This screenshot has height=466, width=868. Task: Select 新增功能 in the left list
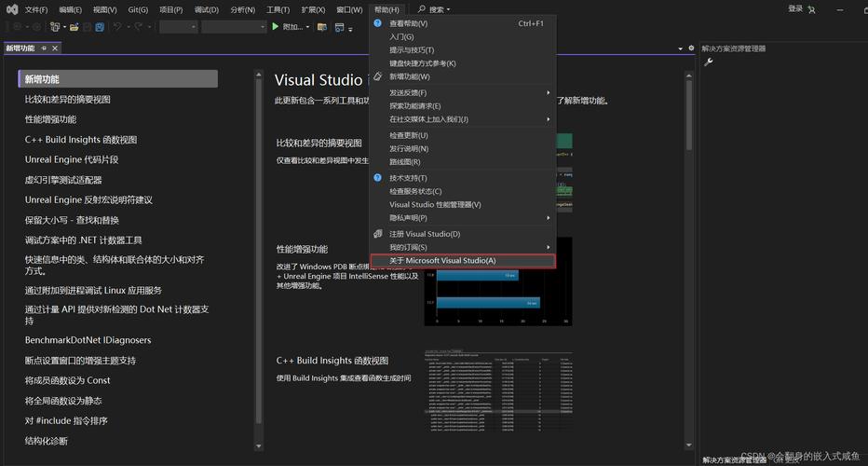pos(117,78)
